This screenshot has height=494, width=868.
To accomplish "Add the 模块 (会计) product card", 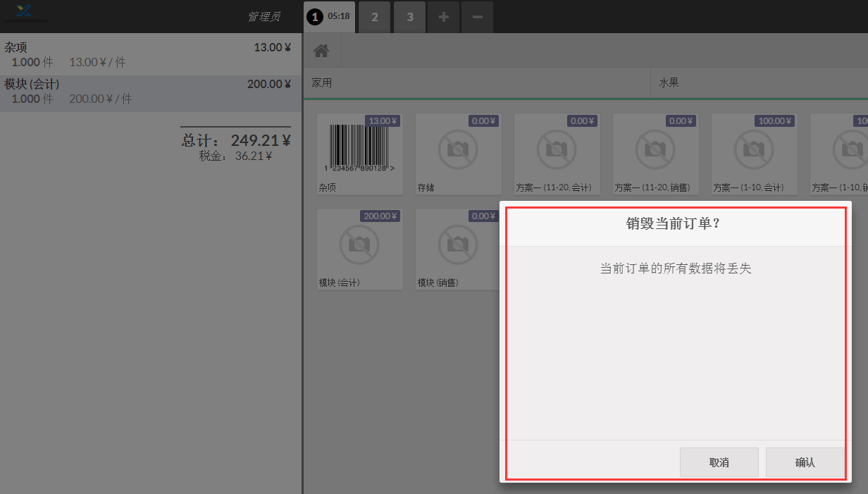I will click(x=360, y=249).
